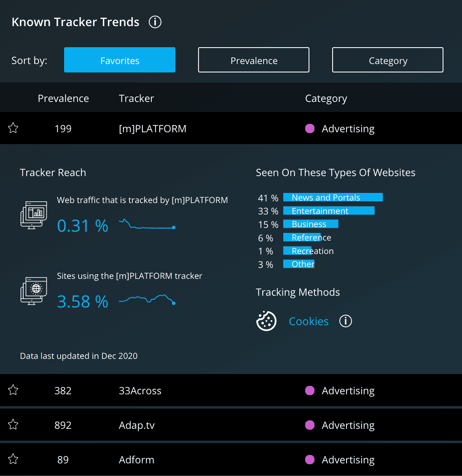The width and height of the screenshot is (462, 476).
Task: Open the Known Tracker Trends info tooltip
Action: tap(155, 22)
